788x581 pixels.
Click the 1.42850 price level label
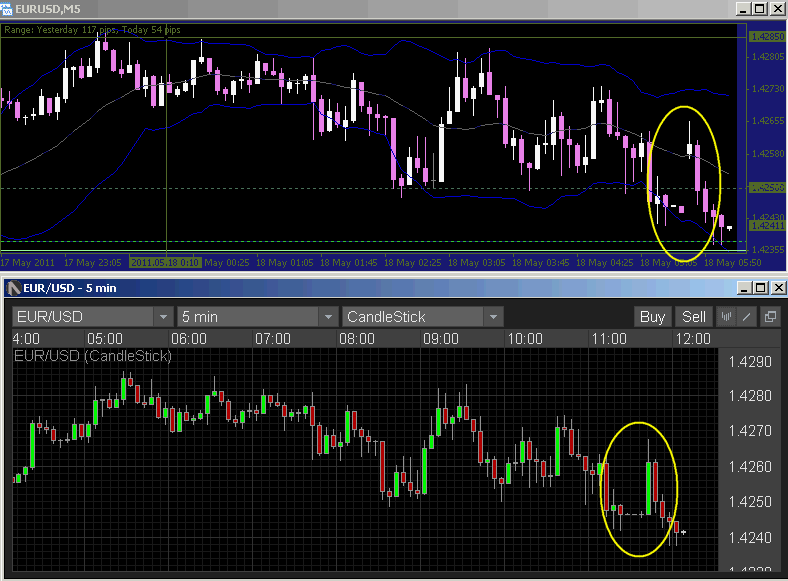(x=767, y=37)
